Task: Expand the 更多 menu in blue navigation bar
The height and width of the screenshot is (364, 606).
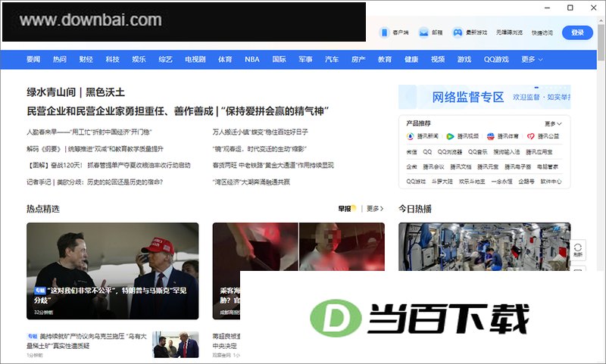Action: [532, 60]
